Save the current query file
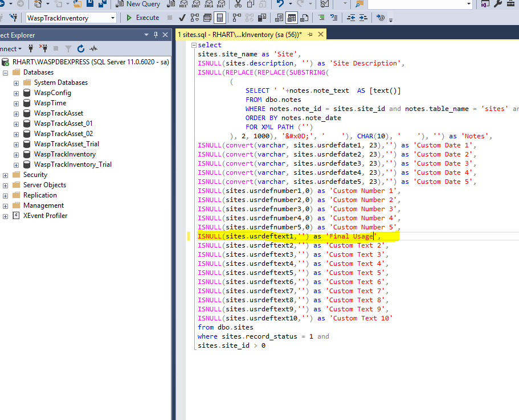519x420 pixels. (89, 4)
